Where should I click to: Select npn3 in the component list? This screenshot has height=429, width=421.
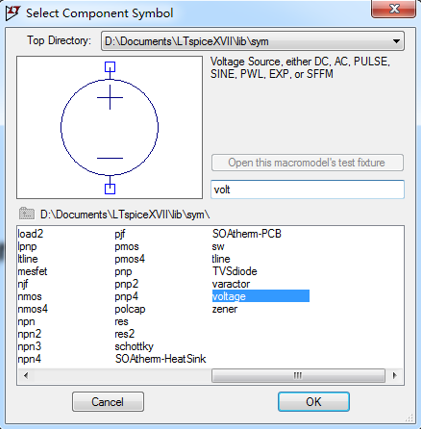[29, 346]
